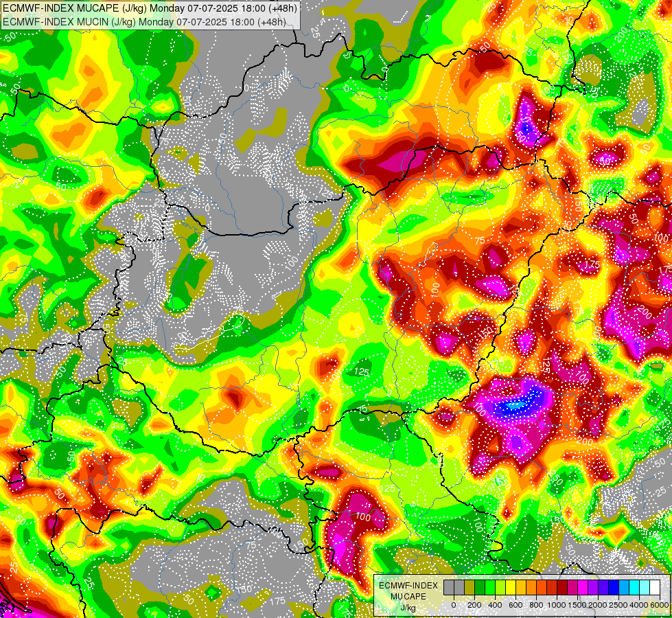
Task: Select the yellow legend swatch
Action: click(x=511, y=587)
